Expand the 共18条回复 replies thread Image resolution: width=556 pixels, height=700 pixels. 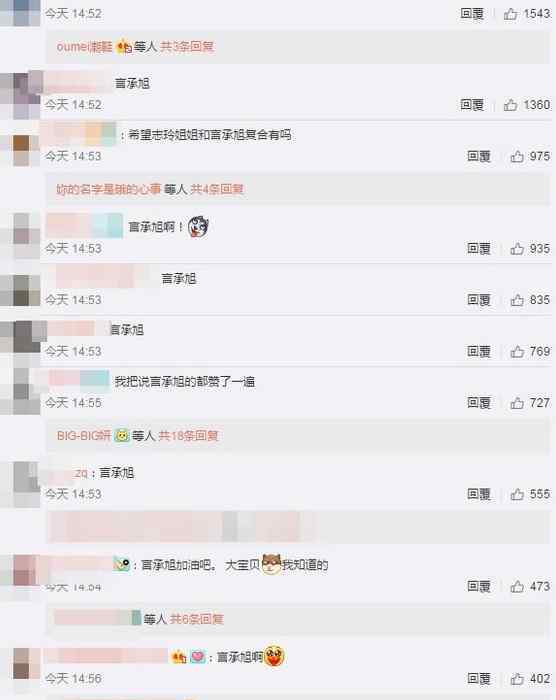point(188,436)
